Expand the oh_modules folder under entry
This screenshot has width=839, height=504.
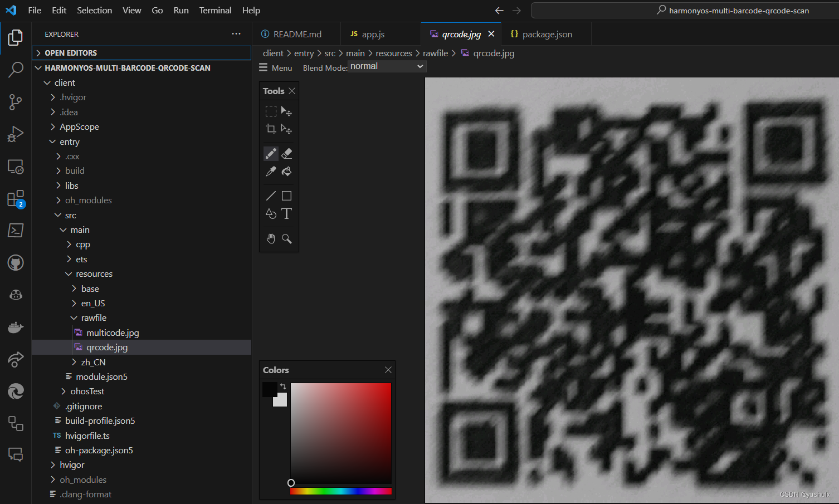[x=142, y=200]
